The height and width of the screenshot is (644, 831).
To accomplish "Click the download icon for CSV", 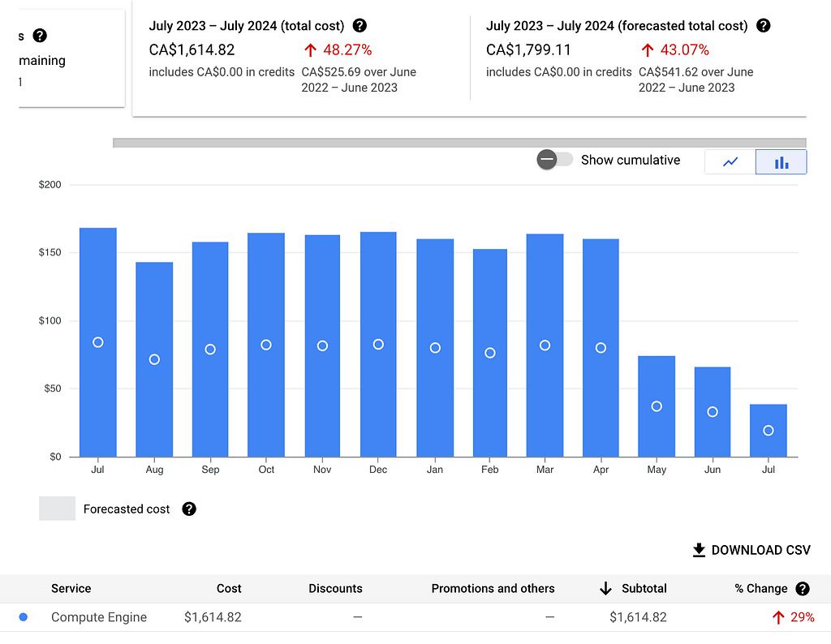I will pyautogui.click(x=699, y=550).
